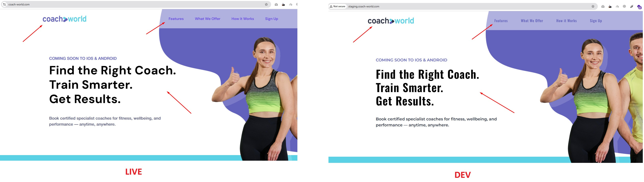Open the site information icon beside the coach-world.com URL
Screen dimensions: 644x182
(4, 5)
